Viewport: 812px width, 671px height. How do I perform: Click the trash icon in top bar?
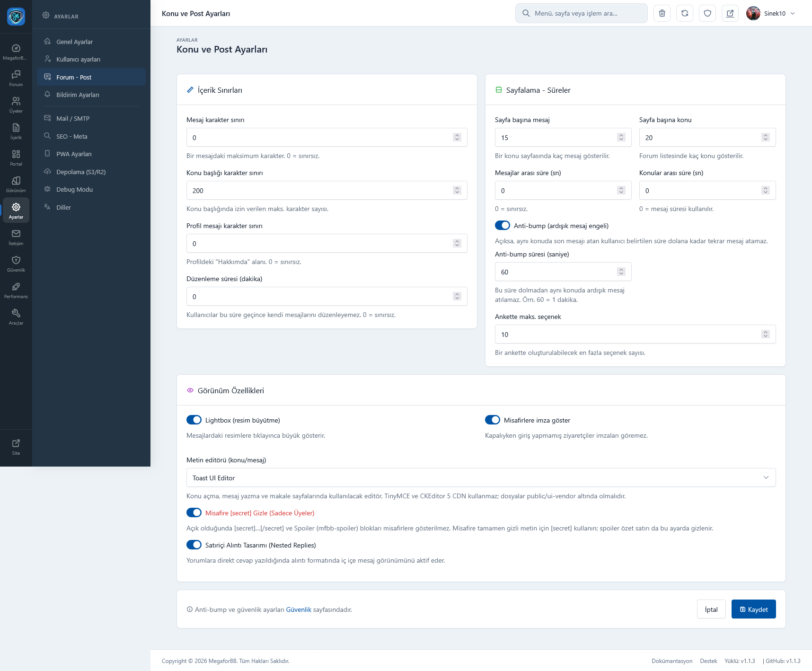662,13
